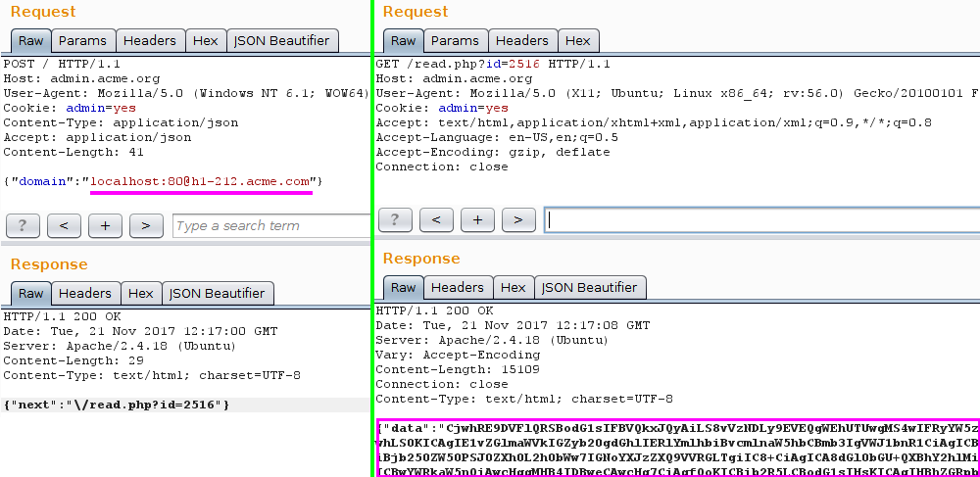Viewport: 980px width, 477px height.
Task: Open the Params tab in the left request
Action: [83, 41]
